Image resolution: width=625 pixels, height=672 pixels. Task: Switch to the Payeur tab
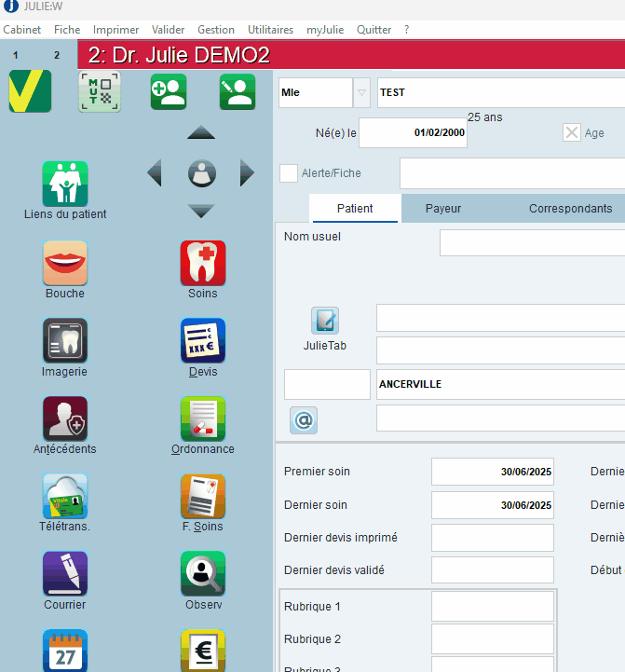(443, 208)
